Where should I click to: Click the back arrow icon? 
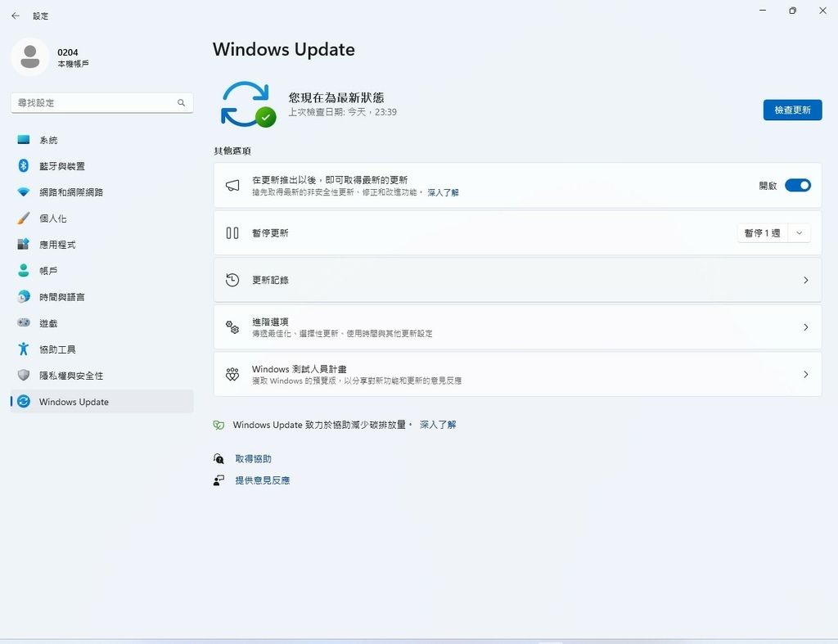click(x=16, y=16)
